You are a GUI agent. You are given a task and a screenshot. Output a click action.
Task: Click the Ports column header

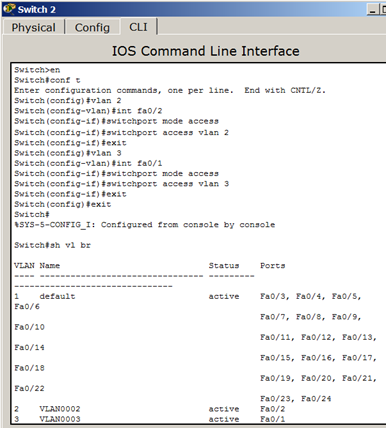pos(273,266)
